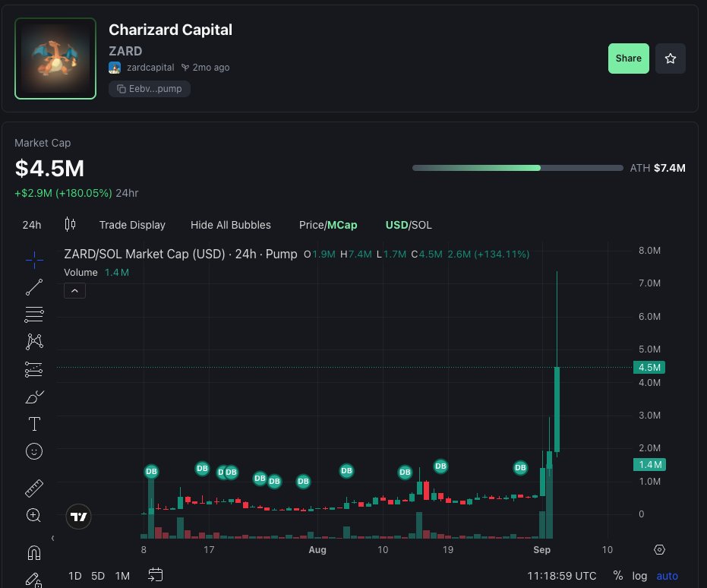The image size is (707, 588).
Task: Click the DB bubble above July 8 candle
Action: click(x=151, y=472)
